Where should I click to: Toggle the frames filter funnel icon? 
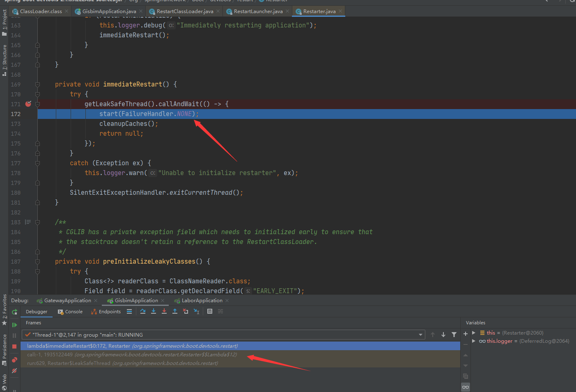(x=454, y=335)
